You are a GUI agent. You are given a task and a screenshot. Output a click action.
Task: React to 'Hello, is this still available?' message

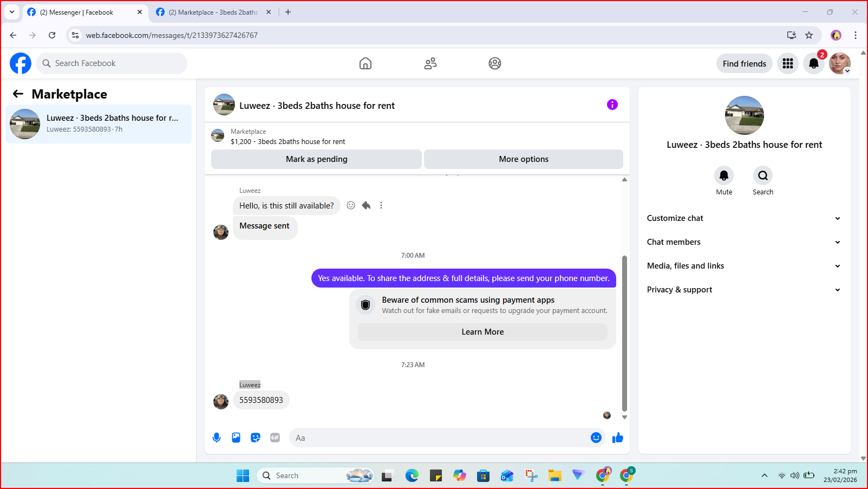pos(351,205)
